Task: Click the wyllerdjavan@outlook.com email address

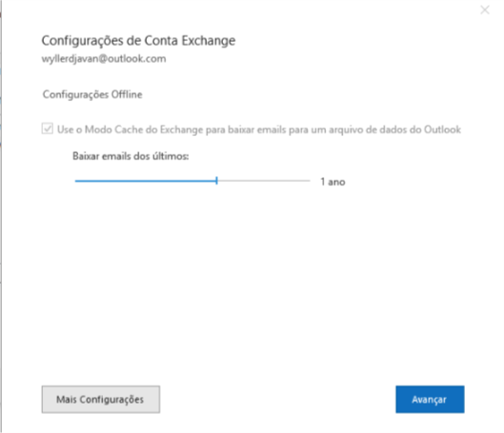Action: click(104, 59)
